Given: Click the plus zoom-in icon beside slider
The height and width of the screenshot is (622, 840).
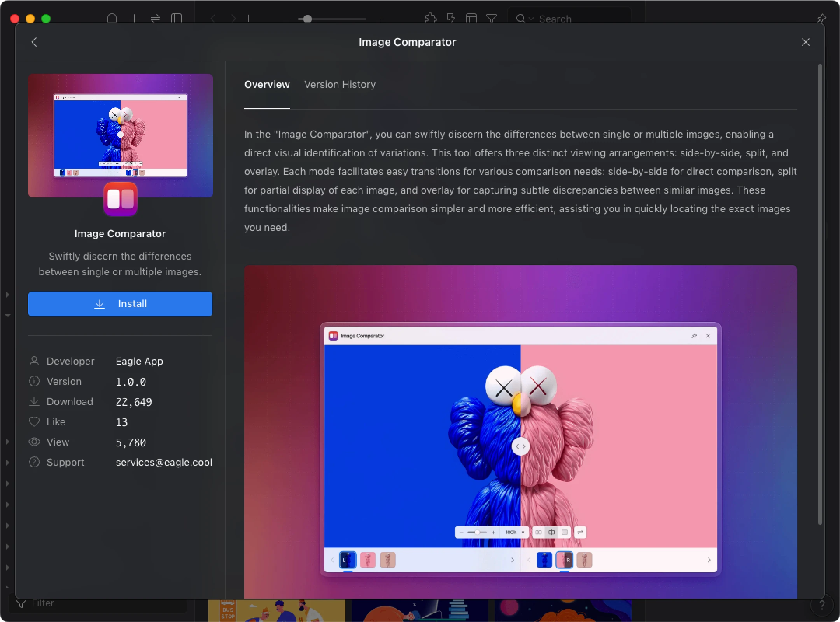Looking at the screenshot, I should click(x=380, y=19).
